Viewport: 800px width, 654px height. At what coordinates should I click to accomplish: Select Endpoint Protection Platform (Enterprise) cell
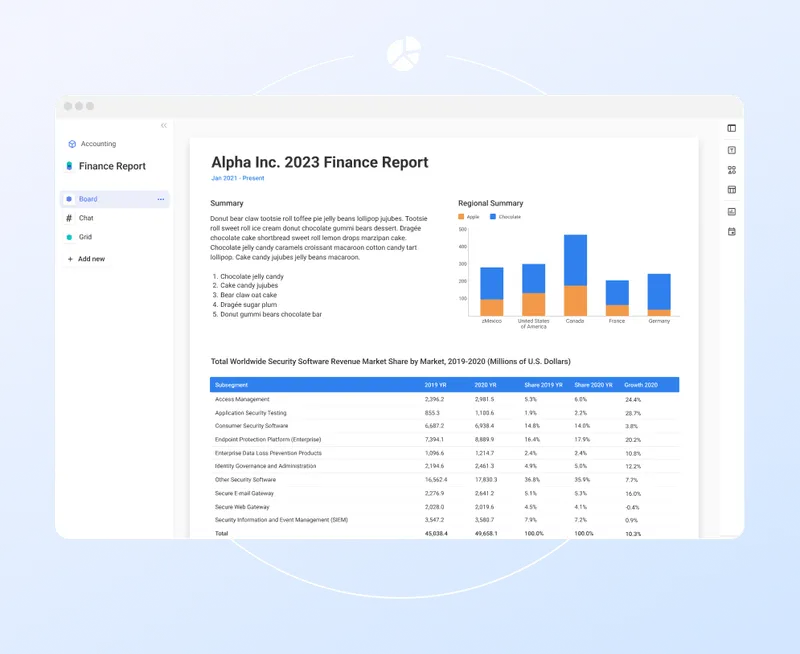coord(268,440)
